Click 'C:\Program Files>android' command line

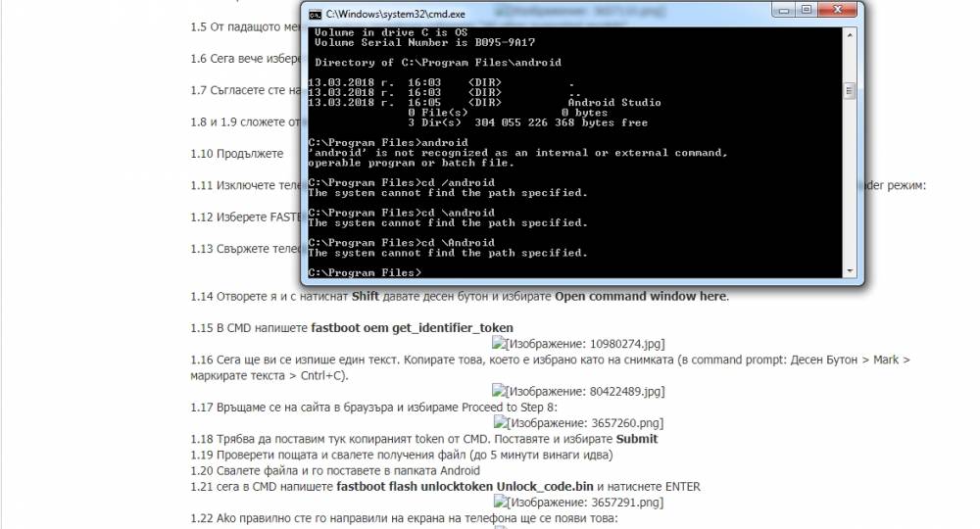(388, 142)
